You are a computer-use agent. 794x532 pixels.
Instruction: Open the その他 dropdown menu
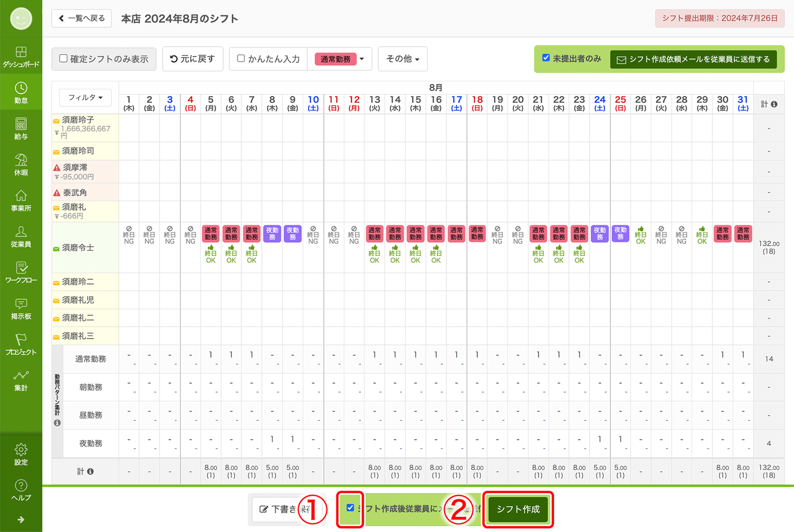coord(403,59)
